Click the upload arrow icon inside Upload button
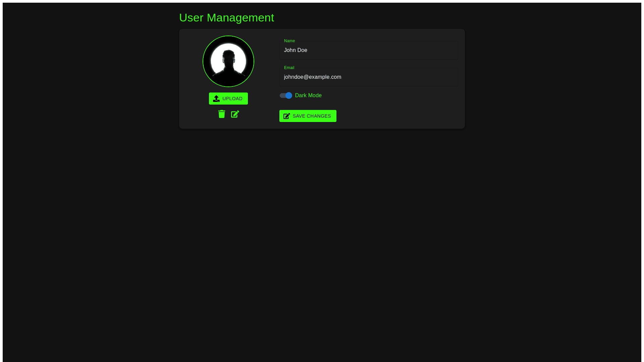 click(x=216, y=99)
